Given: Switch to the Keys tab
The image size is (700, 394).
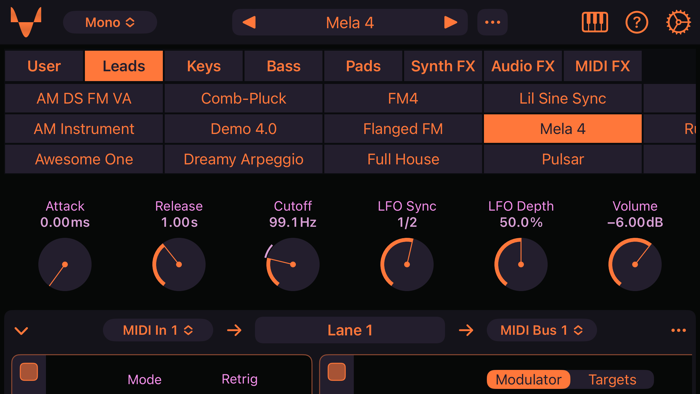Looking at the screenshot, I should [204, 66].
